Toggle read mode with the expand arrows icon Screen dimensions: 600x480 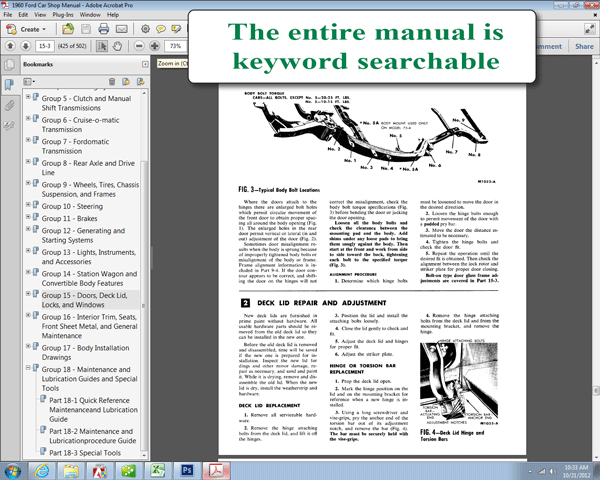(589, 28)
